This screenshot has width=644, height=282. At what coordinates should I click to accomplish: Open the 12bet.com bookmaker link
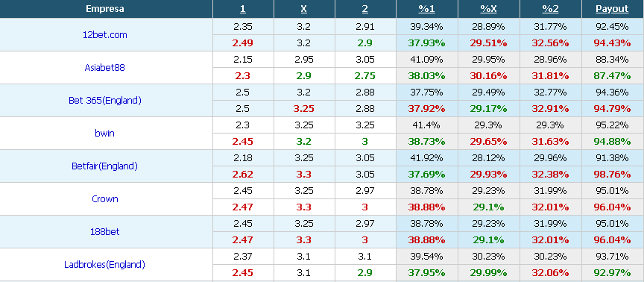pos(105,35)
